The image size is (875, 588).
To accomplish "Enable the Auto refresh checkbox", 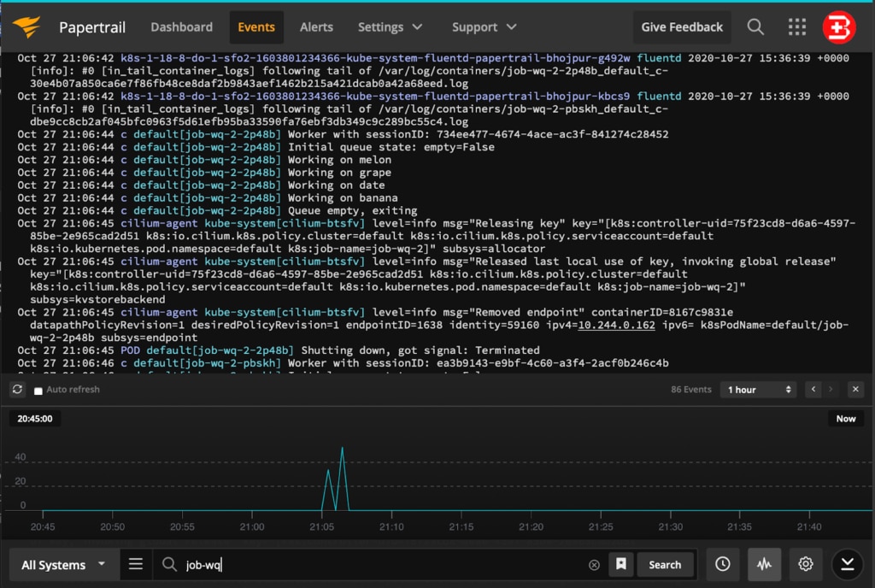I will [38, 391].
